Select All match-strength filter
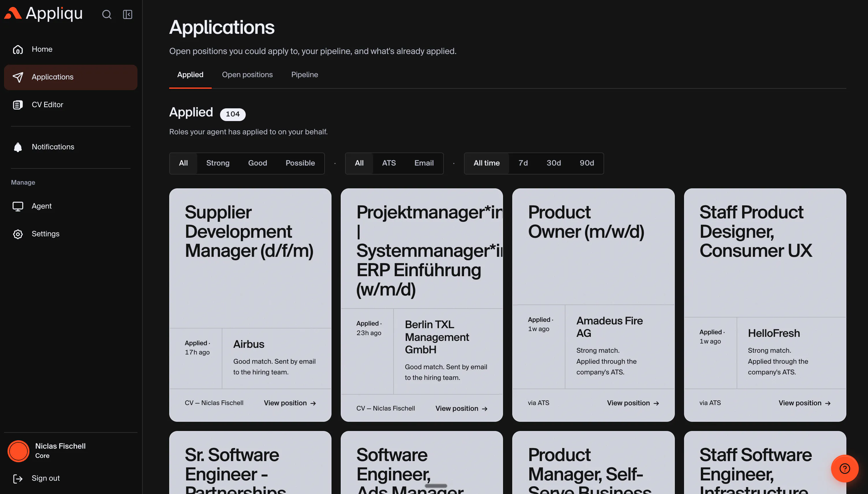 pyautogui.click(x=183, y=163)
